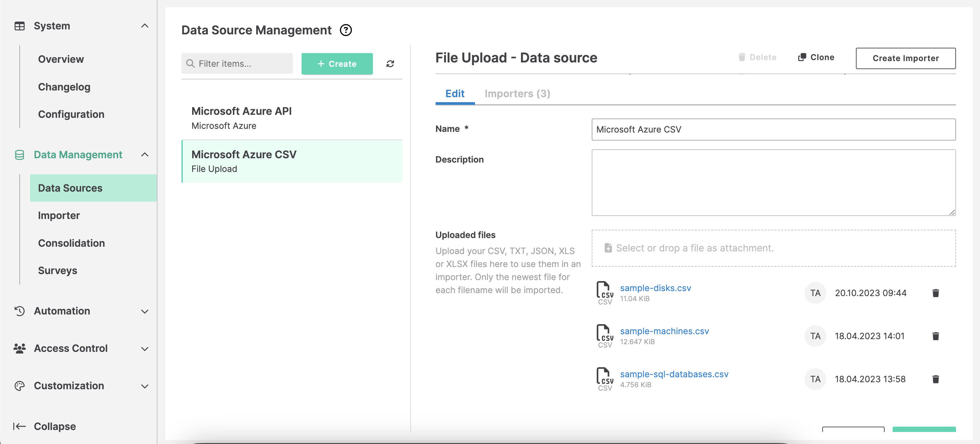Click the help icon next to Data Source Management
This screenshot has width=980, height=444.
click(x=346, y=30)
